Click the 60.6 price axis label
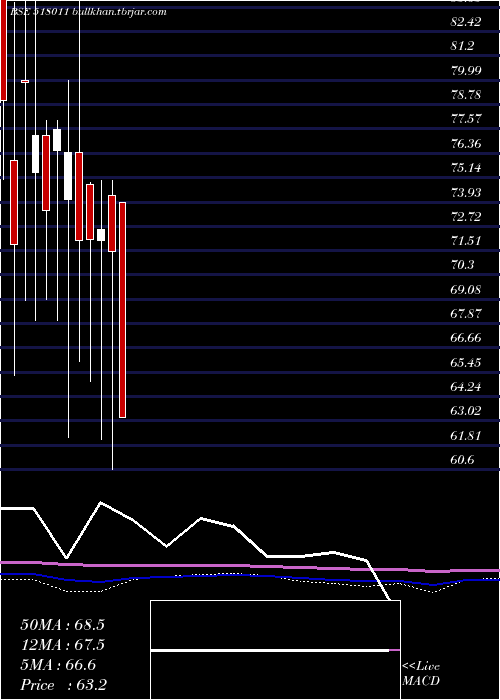This screenshot has height=700, width=500. click(x=462, y=459)
